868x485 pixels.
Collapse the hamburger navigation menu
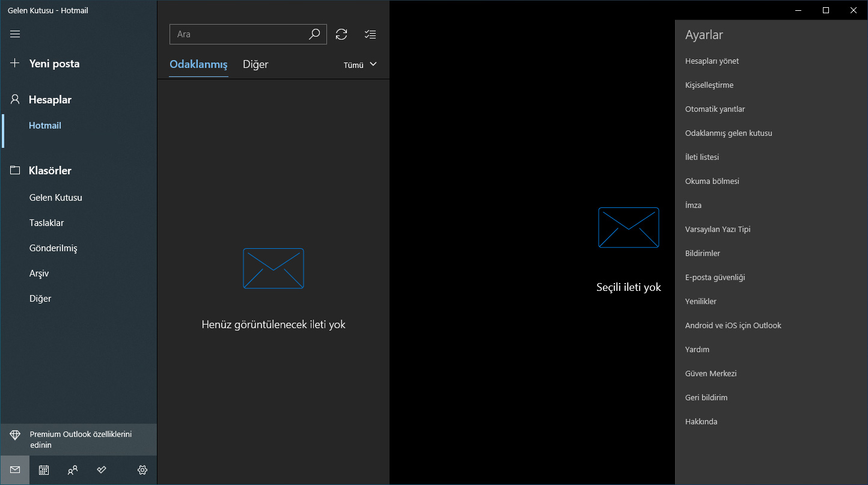(15, 34)
